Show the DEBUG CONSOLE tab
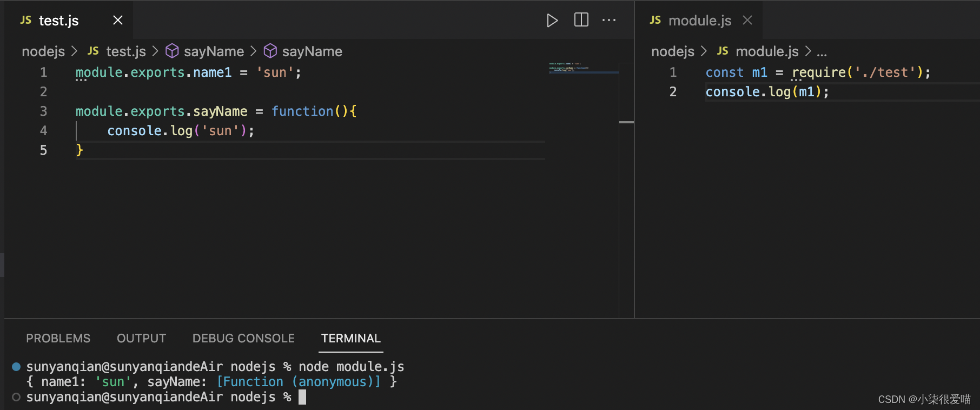980x410 pixels. [x=243, y=339]
